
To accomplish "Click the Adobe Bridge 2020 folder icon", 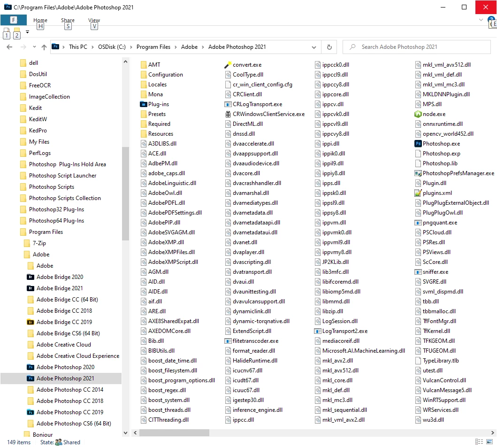I will pos(31,277).
